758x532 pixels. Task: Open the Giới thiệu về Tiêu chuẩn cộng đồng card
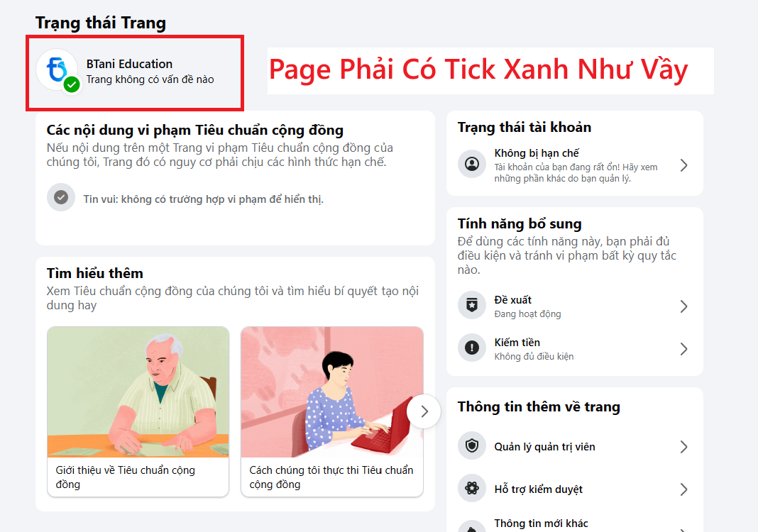pyautogui.click(x=138, y=411)
